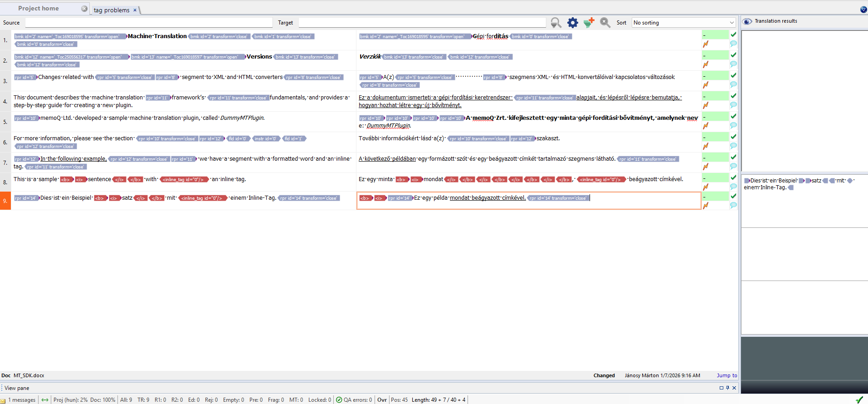Image resolution: width=868 pixels, height=404 pixels.
Task: Open the No sorting dropdown
Action: click(x=683, y=23)
